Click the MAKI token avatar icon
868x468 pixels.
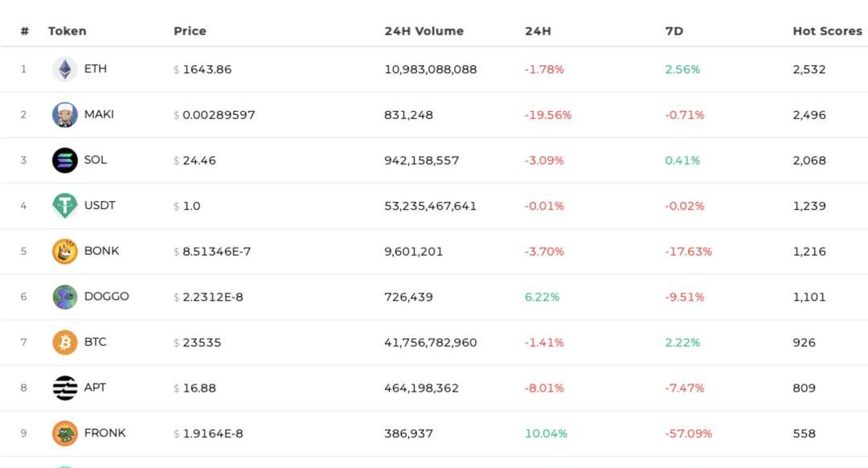(x=65, y=115)
